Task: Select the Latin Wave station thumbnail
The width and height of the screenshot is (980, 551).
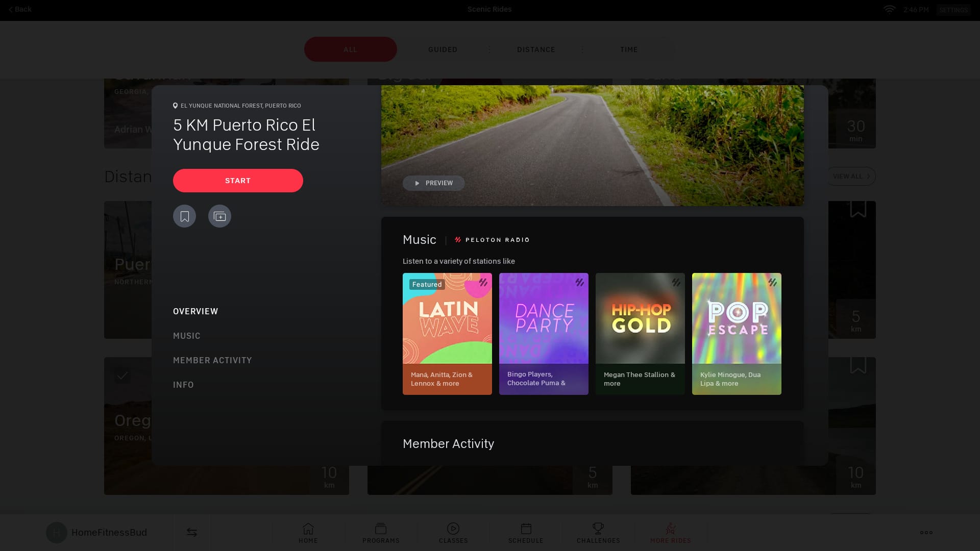Action: [x=447, y=333]
